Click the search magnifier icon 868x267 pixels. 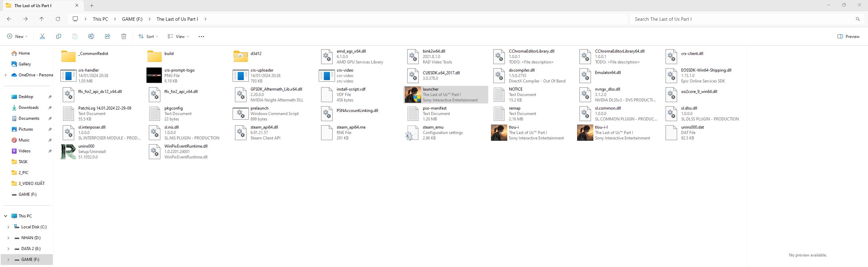click(858, 19)
